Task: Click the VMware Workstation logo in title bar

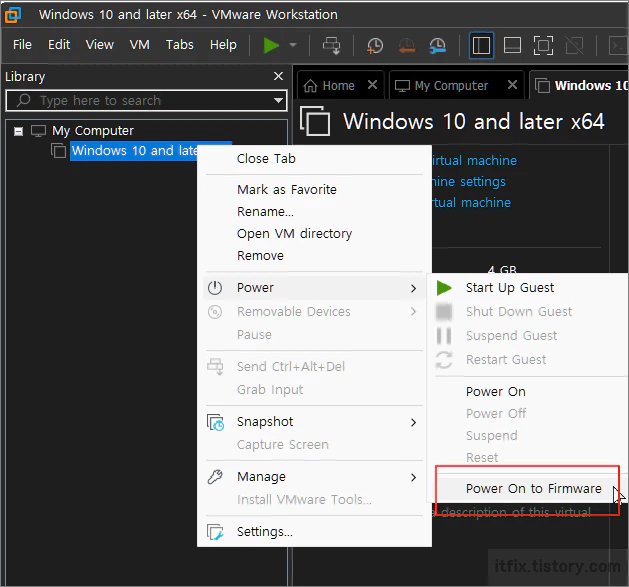Action: click(13, 15)
